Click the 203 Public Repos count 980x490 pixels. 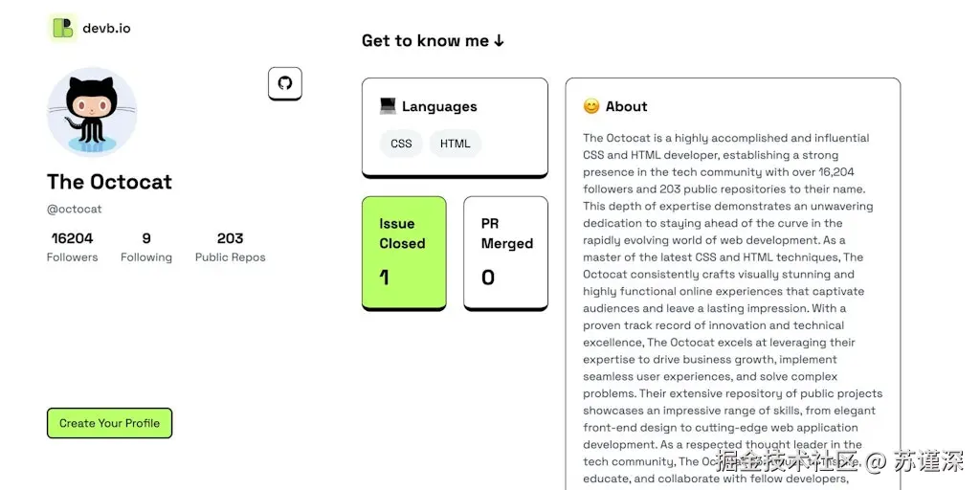(230, 238)
